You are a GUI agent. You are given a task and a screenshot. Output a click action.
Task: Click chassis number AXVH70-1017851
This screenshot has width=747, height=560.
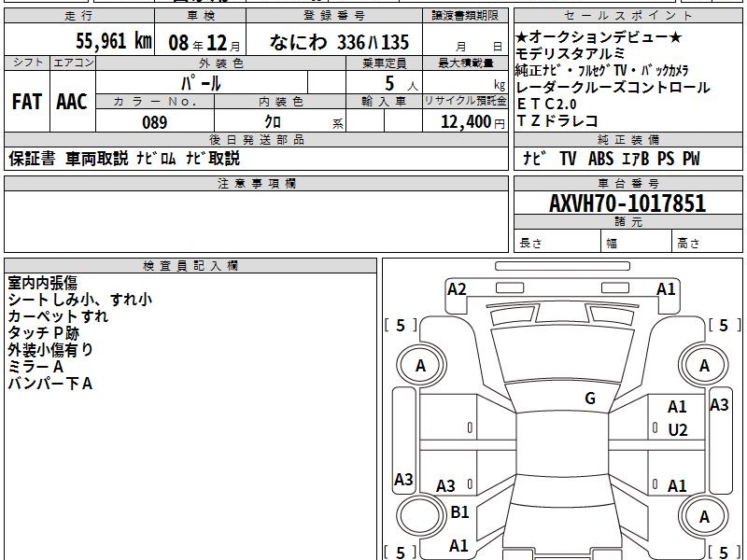coord(627,203)
